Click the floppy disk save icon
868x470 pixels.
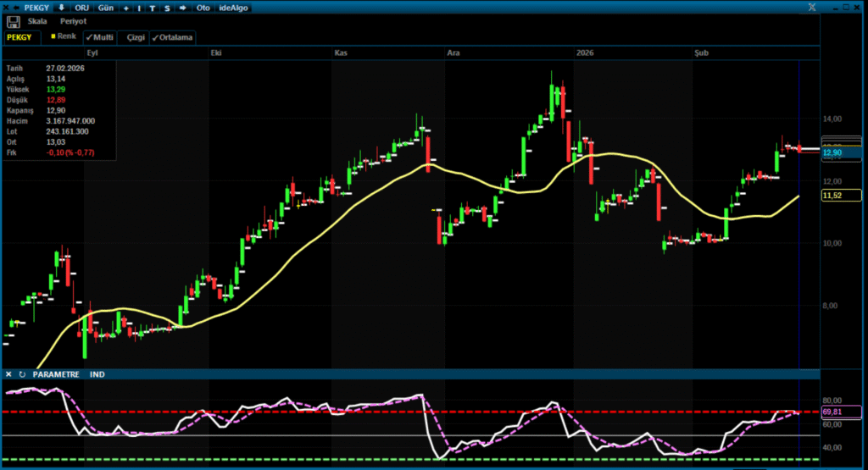pyautogui.click(x=13, y=21)
